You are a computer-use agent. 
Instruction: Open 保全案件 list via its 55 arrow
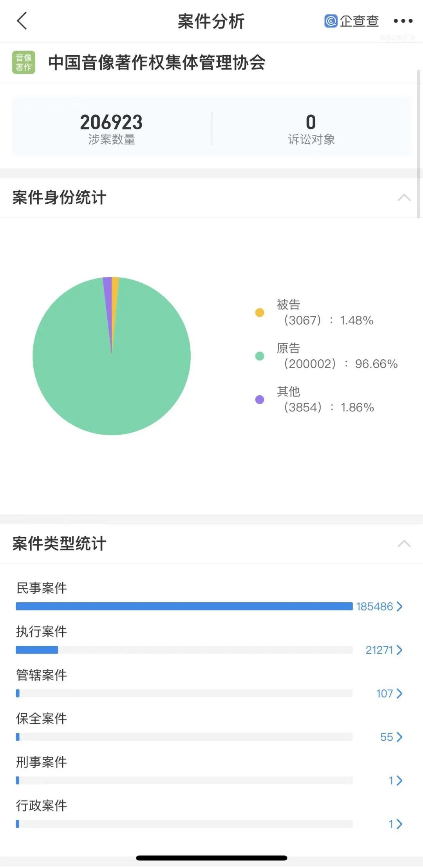click(x=399, y=737)
